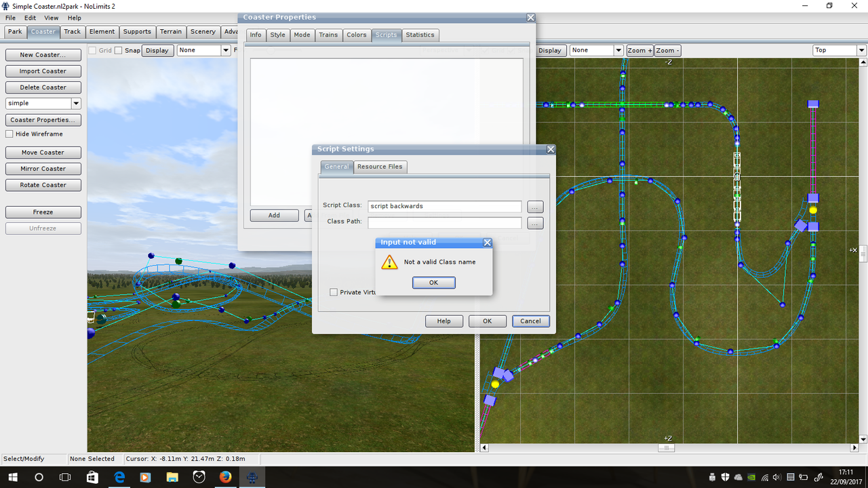
Task: Switch to the Track tab
Action: point(72,32)
